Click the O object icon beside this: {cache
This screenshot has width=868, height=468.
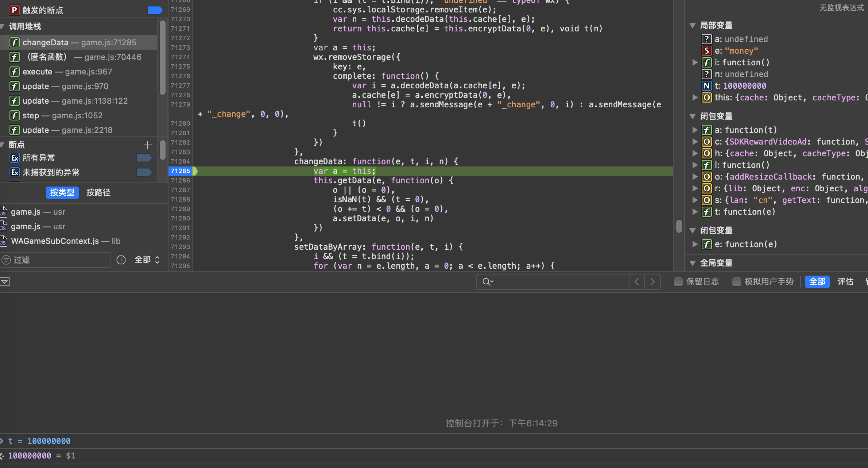tap(706, 97)
